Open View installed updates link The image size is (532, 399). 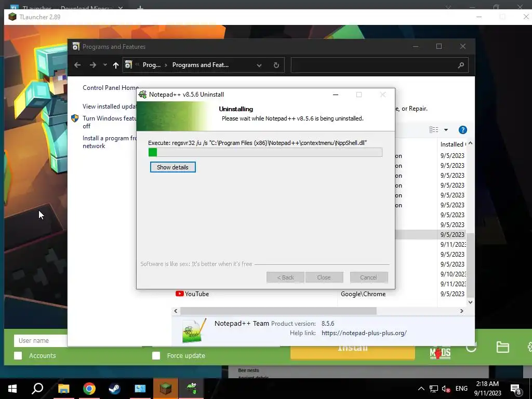tap(109, 106)
